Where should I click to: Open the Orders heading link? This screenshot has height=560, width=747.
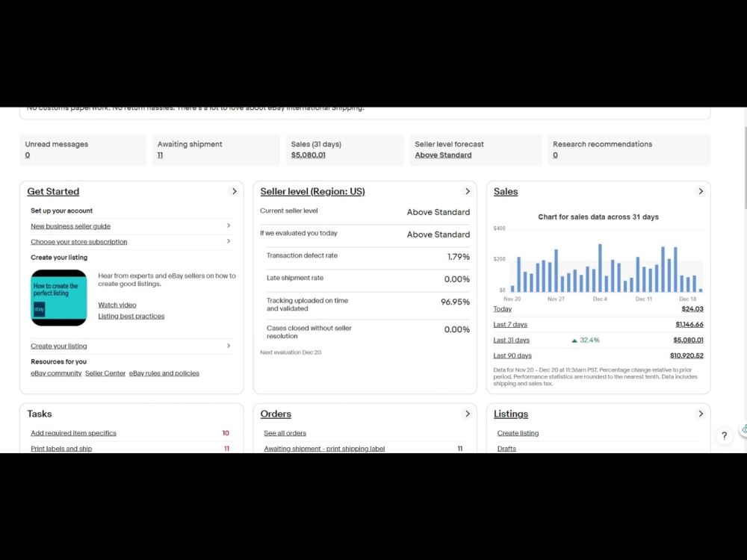276,414
